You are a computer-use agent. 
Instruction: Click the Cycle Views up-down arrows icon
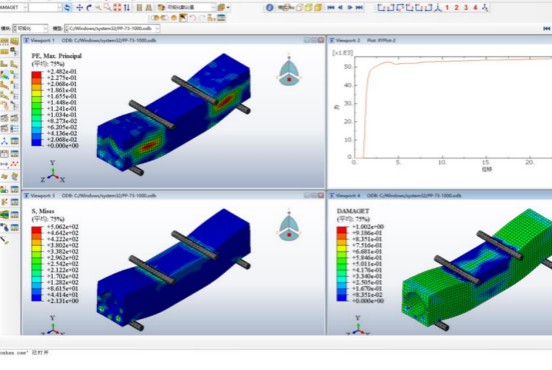[127, 7]
